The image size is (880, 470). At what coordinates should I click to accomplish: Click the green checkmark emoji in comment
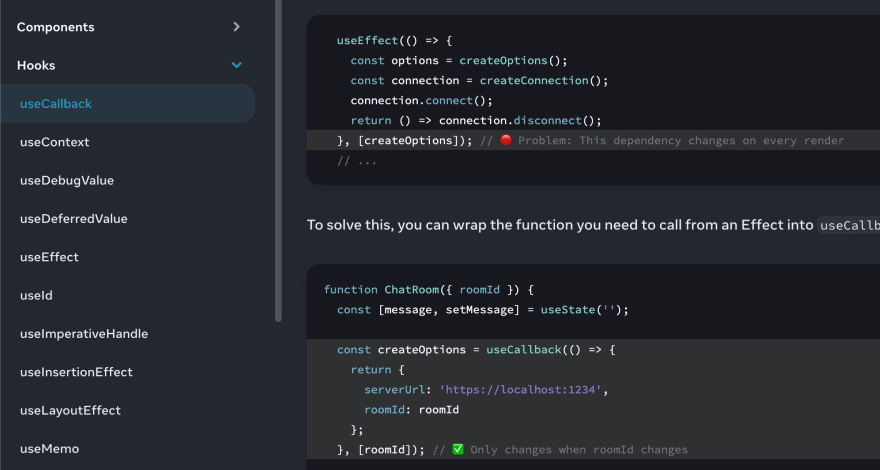[458, 449]
